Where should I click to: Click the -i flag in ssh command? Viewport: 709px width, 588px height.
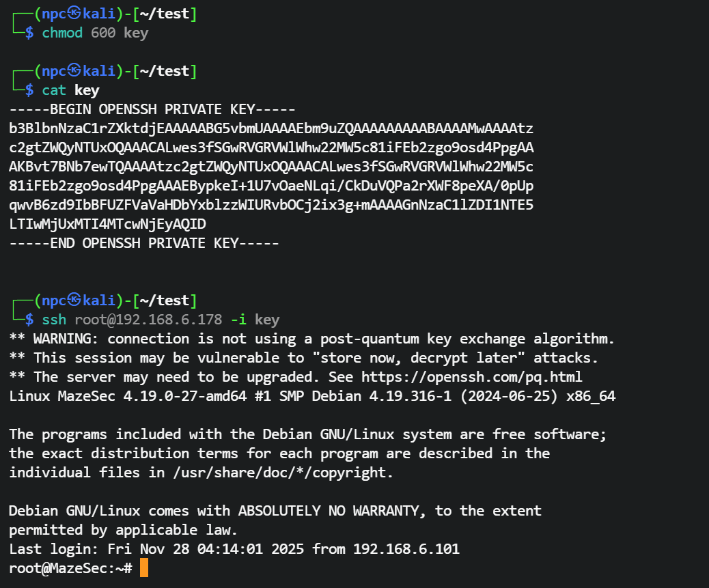pos(238,320)
